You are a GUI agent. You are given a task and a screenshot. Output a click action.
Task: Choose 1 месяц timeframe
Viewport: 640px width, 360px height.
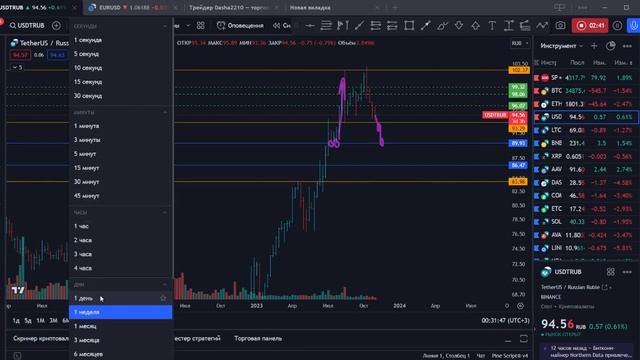[x=120, y=326]
